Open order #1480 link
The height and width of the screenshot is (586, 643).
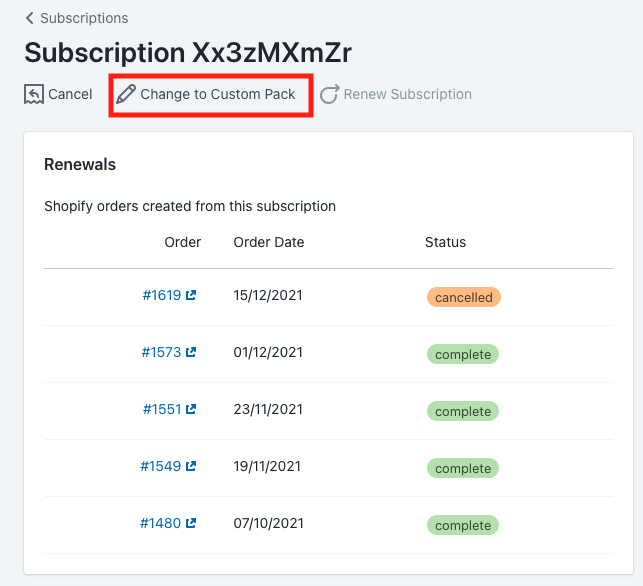(x=160, y=523)
